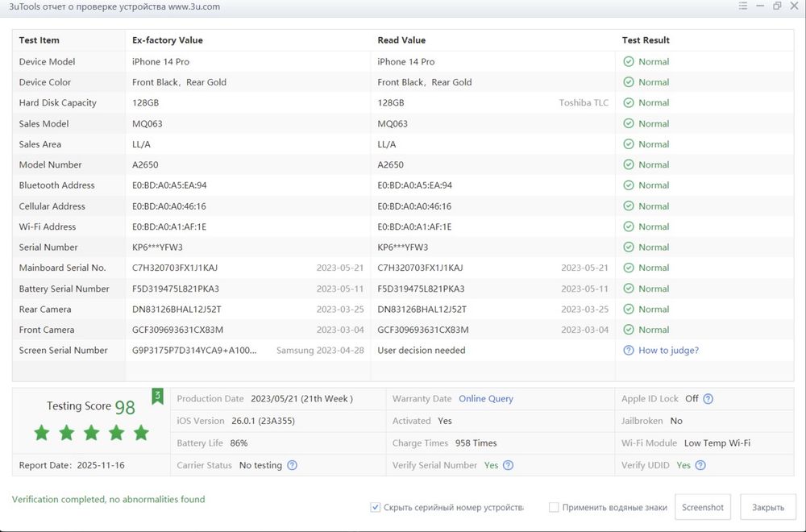Screen dimensions: 806x532
Task: Click green badge icon beside Testing Score
Action: pos(158,396)
